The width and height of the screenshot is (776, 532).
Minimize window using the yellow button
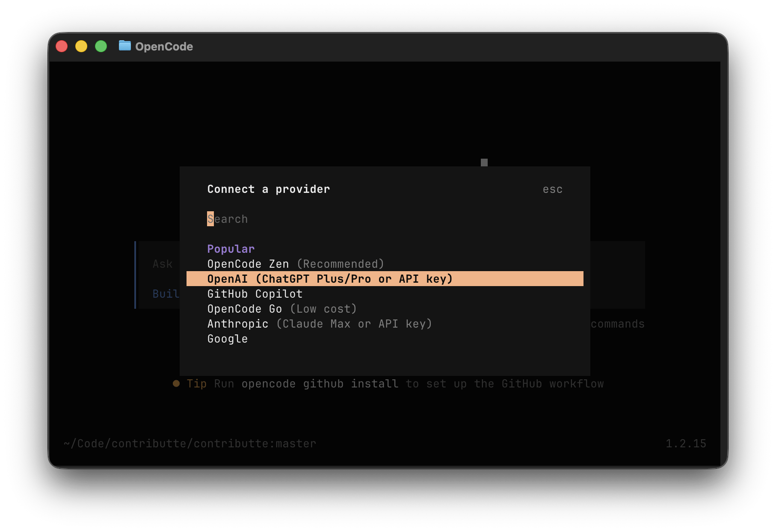coord(81,46)
